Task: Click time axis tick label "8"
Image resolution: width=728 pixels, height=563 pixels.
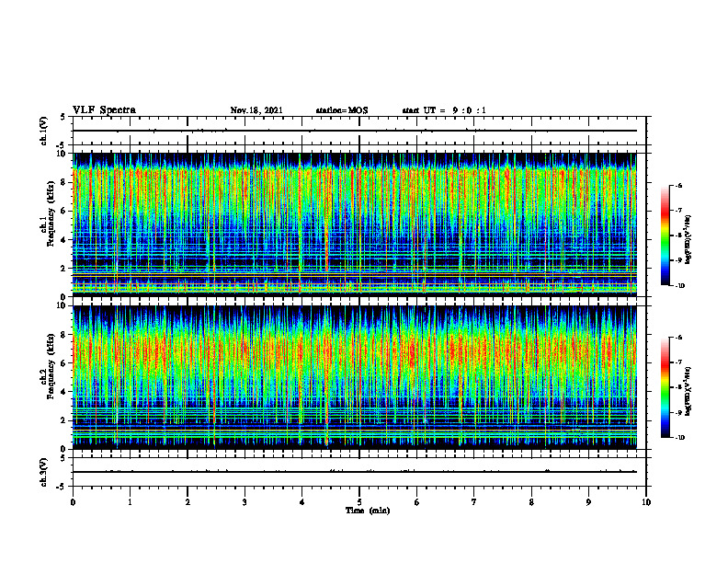Action: point(531,502)
